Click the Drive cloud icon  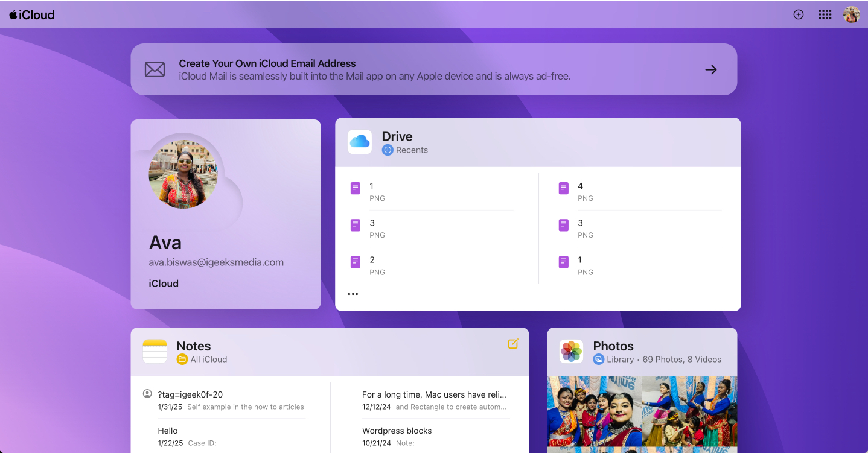point(359,141)
